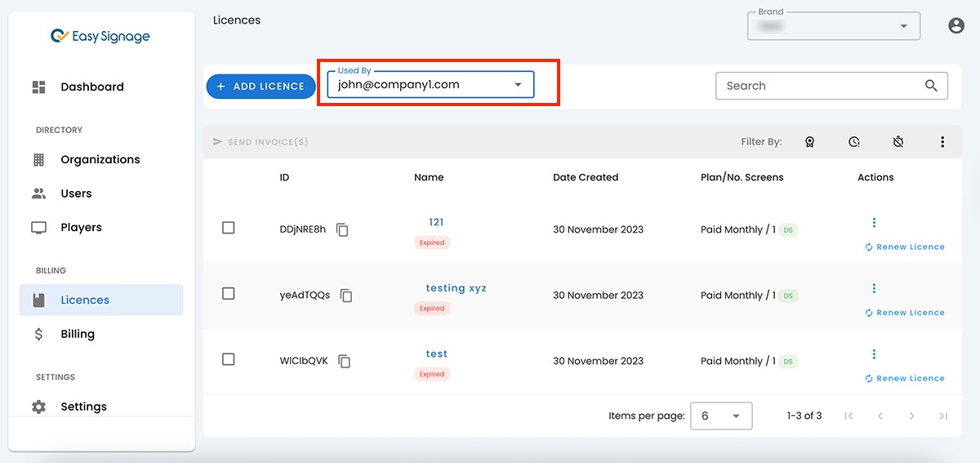Filter licences by the crossed-out timer icon

(x=898, y=142)
